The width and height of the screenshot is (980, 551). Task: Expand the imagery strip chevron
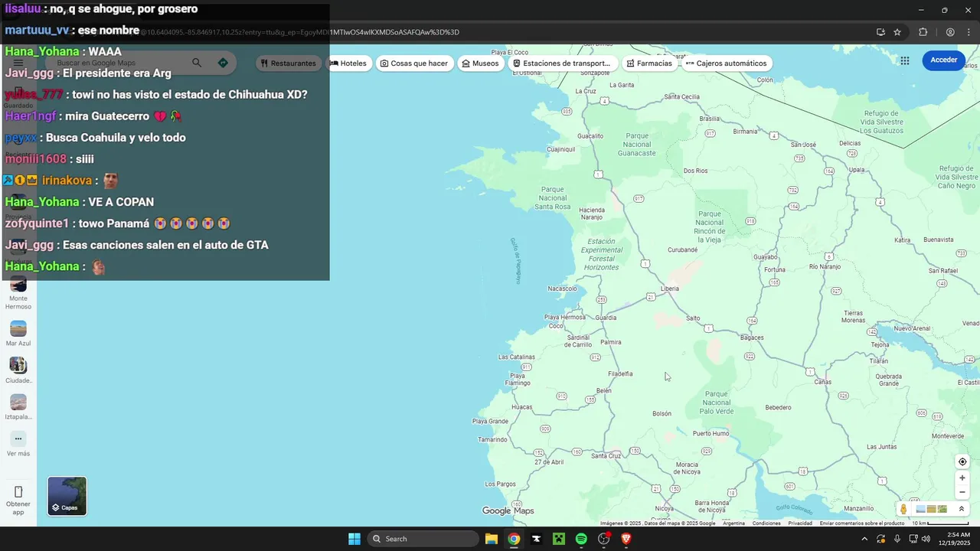coord(962,509)
